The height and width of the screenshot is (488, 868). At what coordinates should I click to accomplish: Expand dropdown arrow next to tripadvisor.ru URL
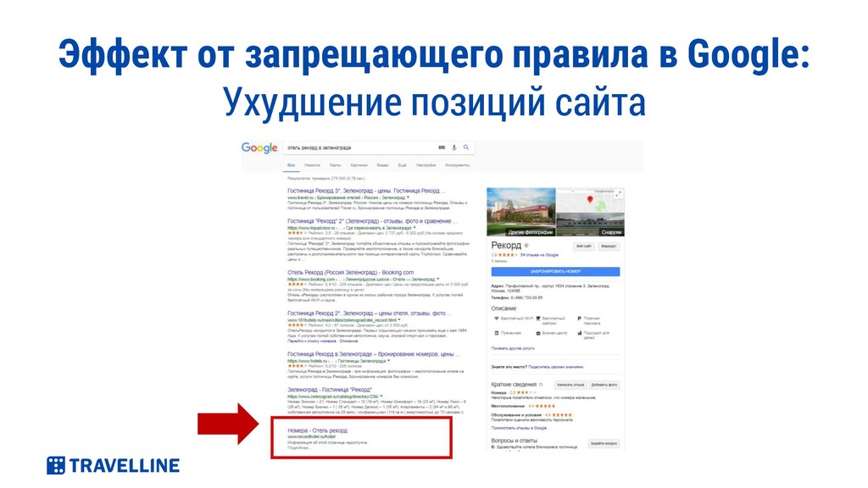point(415,228)
